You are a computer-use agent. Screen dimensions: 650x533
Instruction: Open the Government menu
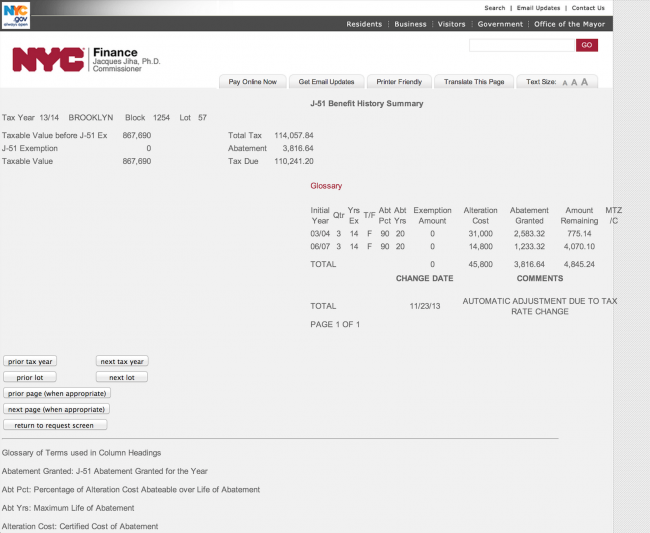[500, 24]
